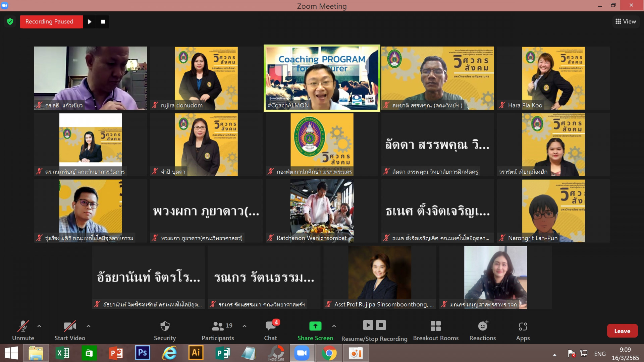Resume recording from the bottom toolbar
The image size is (644, 362).
pyautogui.click(x=368, y=325)
